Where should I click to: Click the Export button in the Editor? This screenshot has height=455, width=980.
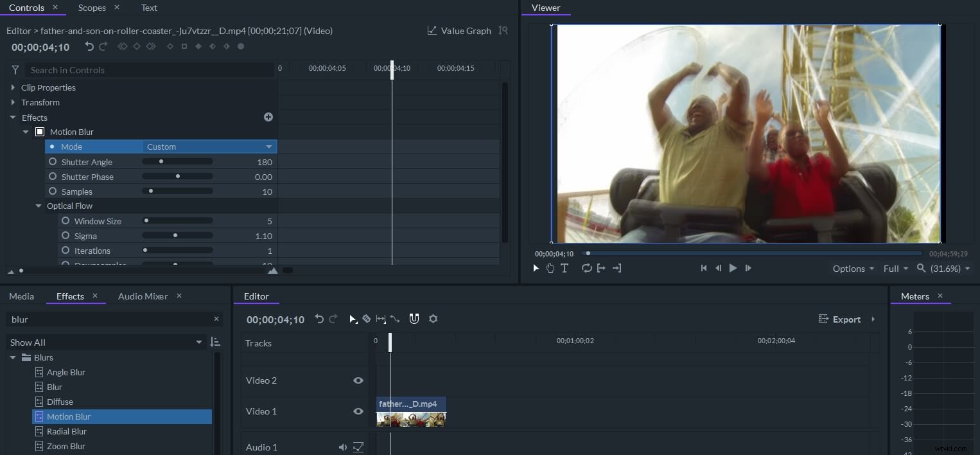(846, 319)
